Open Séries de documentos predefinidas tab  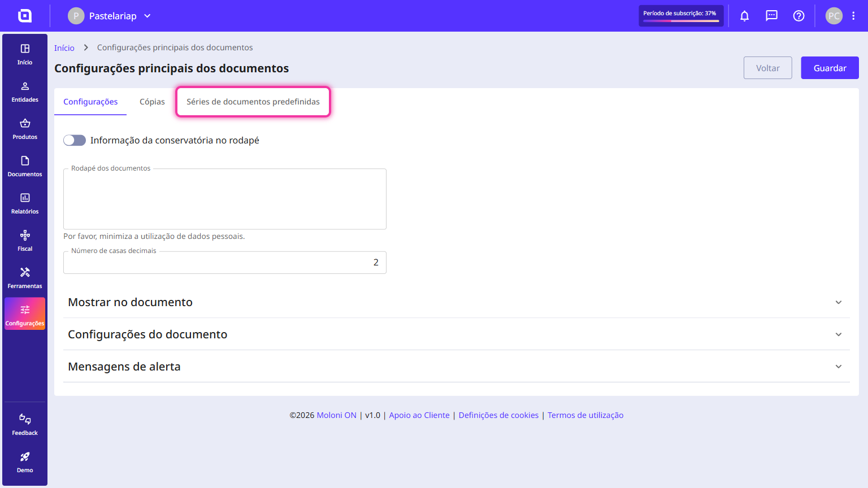253,102
